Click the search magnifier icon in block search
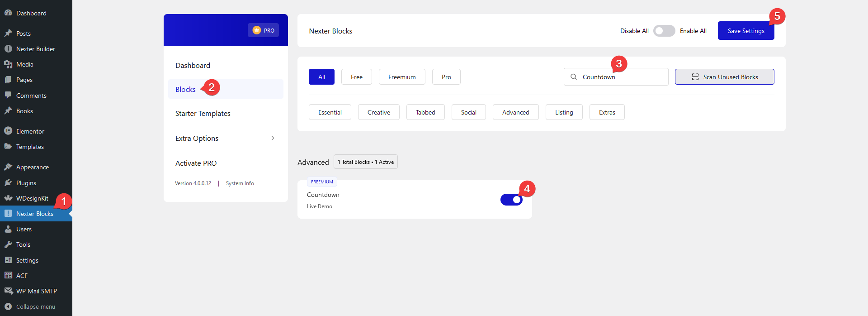The height and width of the screenshot is (316, 868). pos(574,77)
